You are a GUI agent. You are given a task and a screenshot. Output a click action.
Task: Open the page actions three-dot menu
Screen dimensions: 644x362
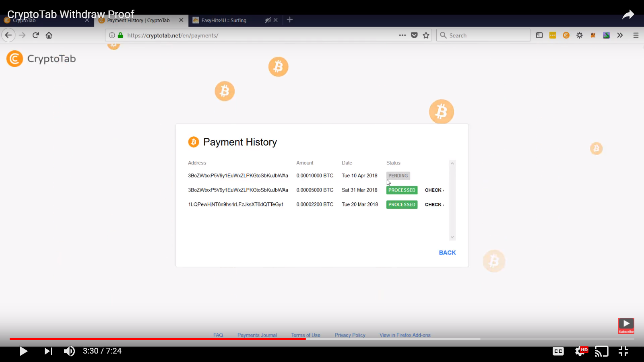[402, 35]
